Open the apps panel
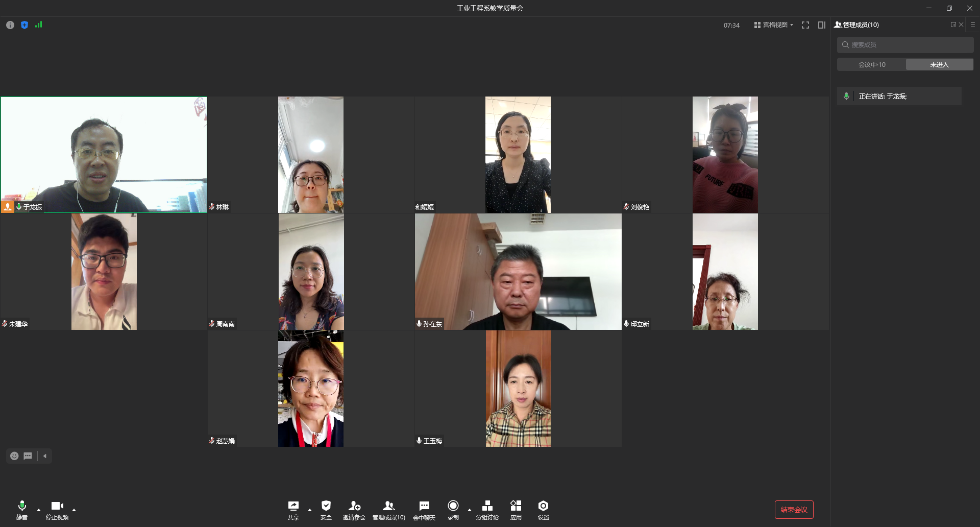 click(x=516, y=509)
